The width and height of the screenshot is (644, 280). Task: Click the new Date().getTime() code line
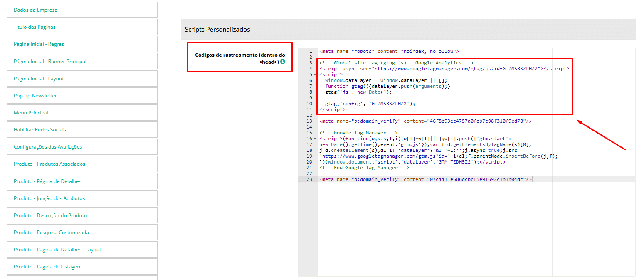point(425,144)
